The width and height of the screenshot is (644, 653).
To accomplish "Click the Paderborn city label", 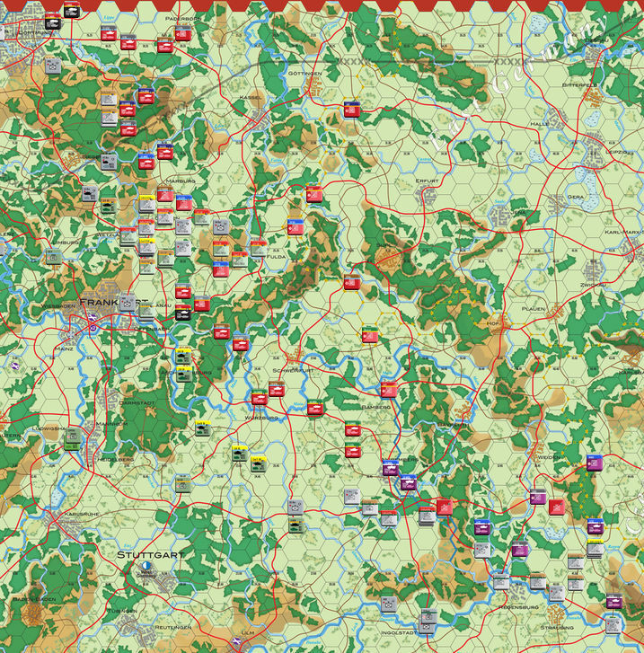I will click(x=183, y=19).
